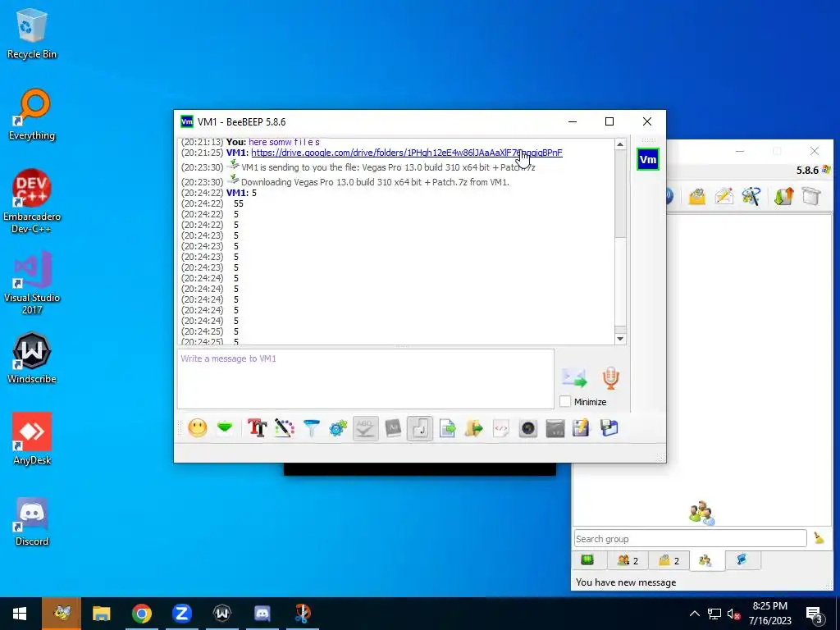Open the Google Drive folder link

pyautogui.click(x=407, y=153)
